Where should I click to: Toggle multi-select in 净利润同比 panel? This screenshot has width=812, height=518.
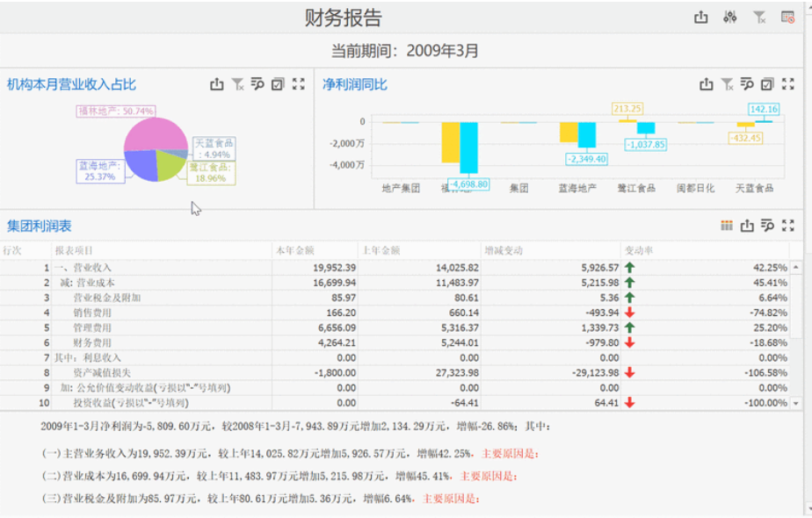point(767,83)
